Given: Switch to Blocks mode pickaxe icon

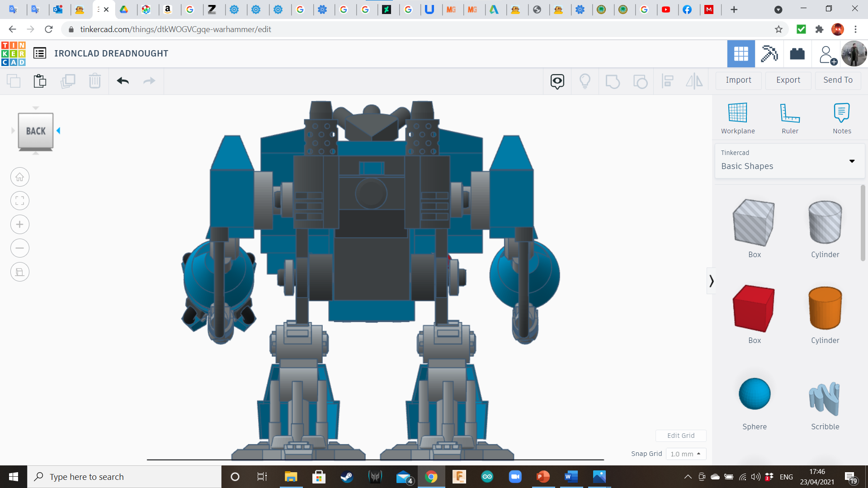Looking at the screenshot, I should (x=769, y=54).
